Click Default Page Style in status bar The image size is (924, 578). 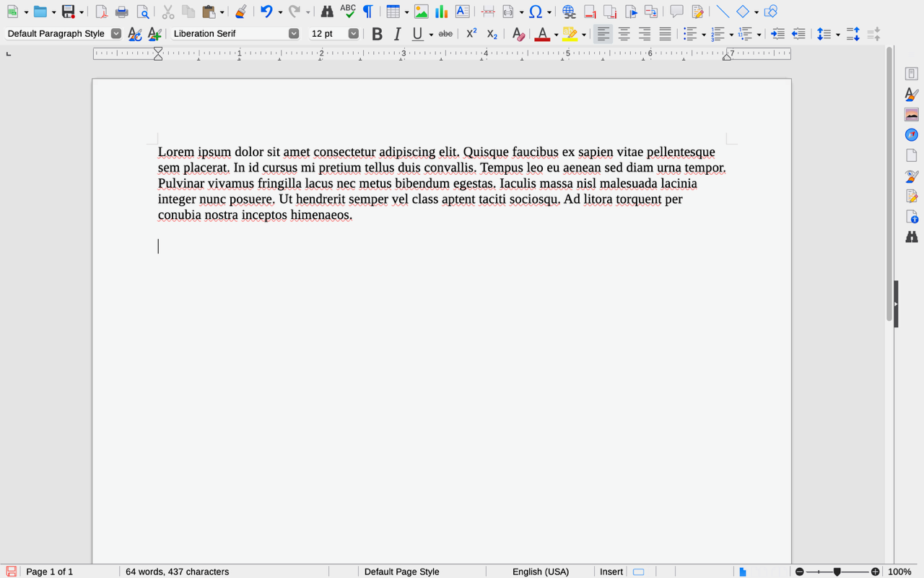pyautogui.click(x=401, y=571)
